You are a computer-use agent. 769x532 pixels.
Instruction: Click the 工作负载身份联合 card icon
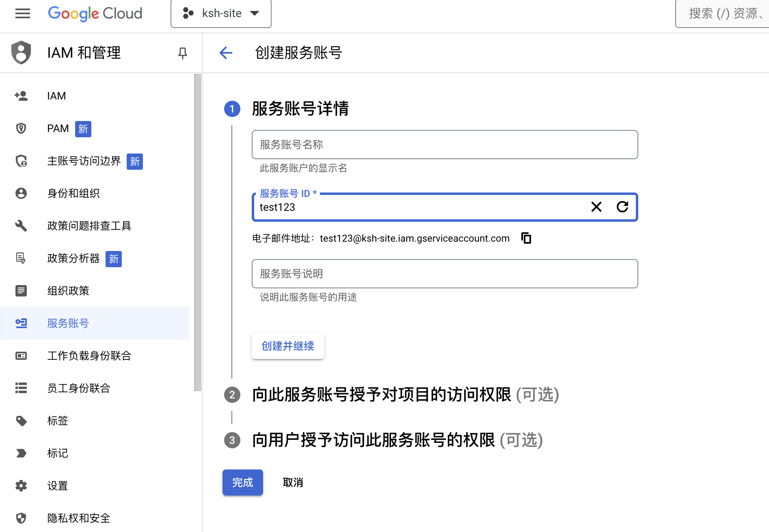[21, 356]
